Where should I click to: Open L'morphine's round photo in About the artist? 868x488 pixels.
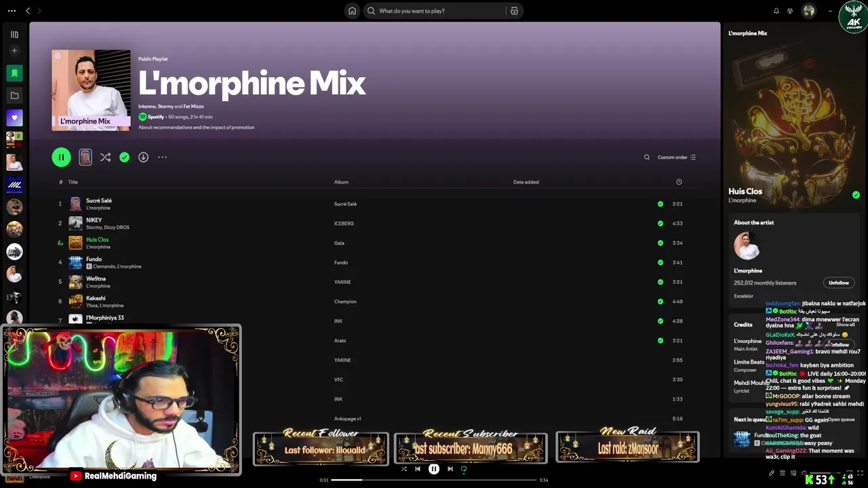click(747, 246)
